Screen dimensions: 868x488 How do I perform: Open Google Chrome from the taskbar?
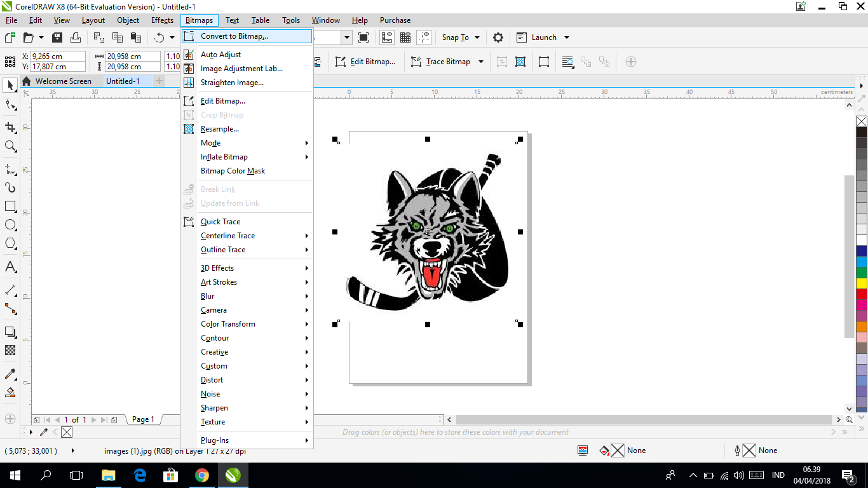coord(201,475)
